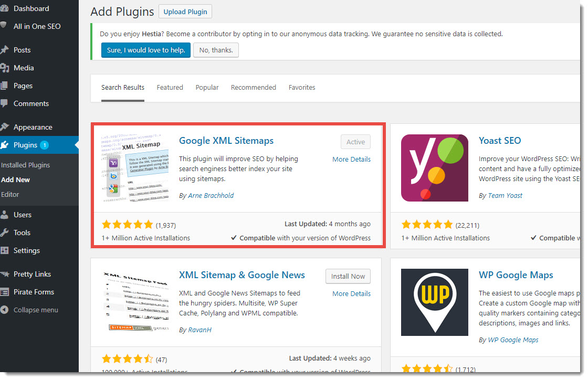The width and height of the screenshot is (588, 380).
Task: Click Install Now for XML Sitemap & Google News
Action: [348, 276]
